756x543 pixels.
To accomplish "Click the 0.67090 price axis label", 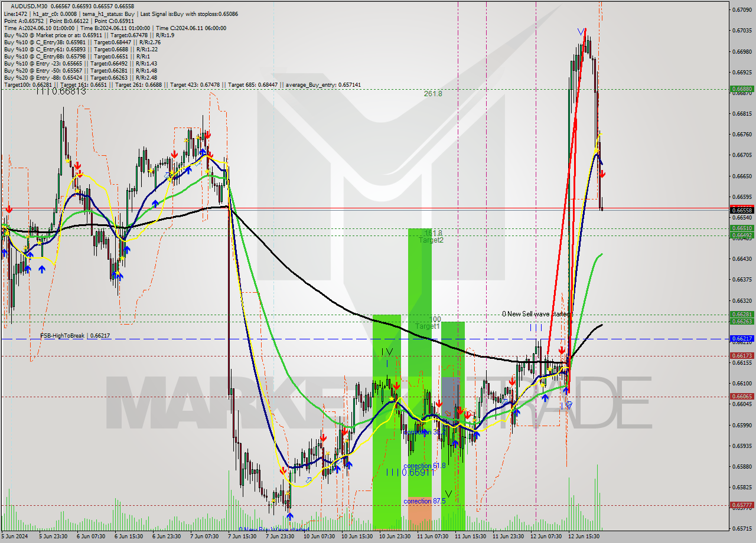I will pyautogui.click(x=741, y=9).
